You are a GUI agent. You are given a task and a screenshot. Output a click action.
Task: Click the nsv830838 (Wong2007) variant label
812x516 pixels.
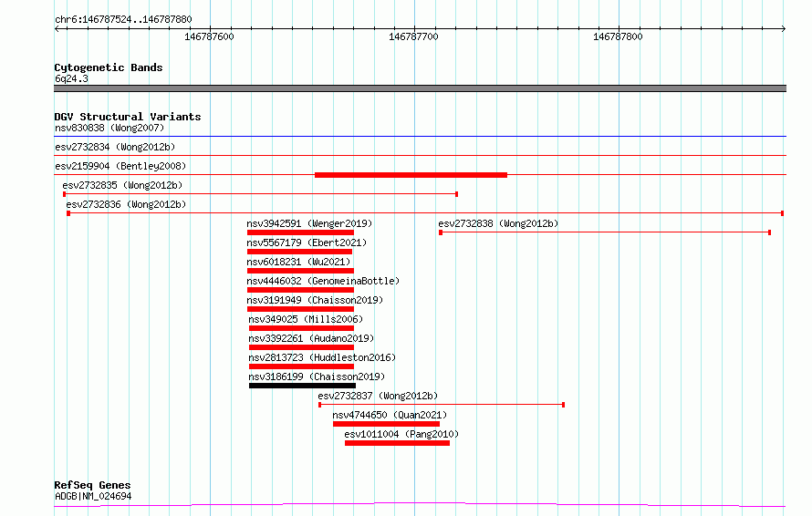109,128
